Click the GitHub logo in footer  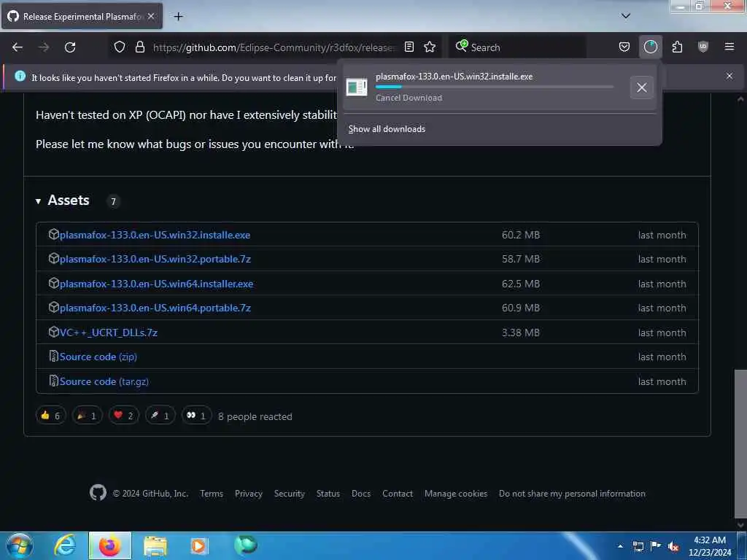(x=98, y=493)
